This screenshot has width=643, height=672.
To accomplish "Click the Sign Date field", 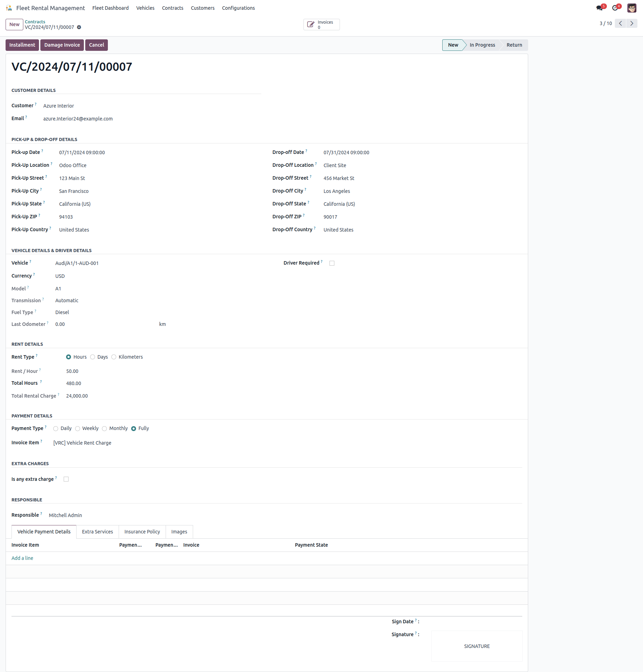I will (477, 622).
